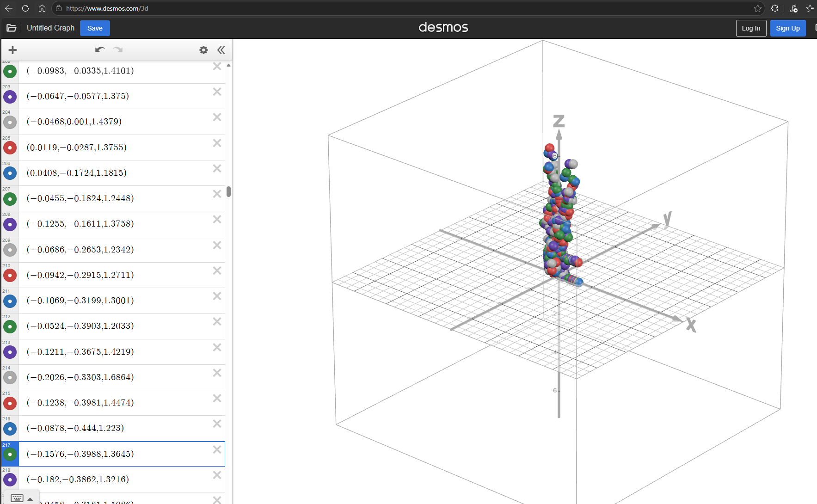Show the on-screen keyboard
The width and height of the screenshot is (817, 504).
(17, 498)
